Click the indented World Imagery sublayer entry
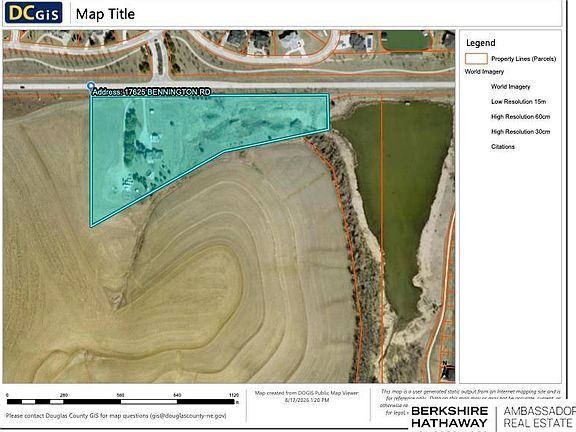 coord(510,87)
